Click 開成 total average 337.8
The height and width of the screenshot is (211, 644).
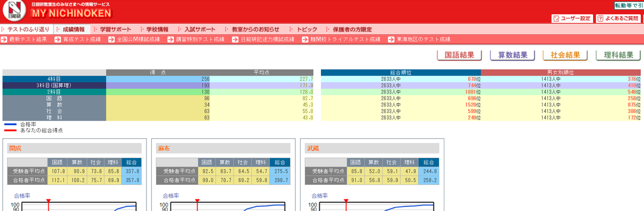pos(132,171)
